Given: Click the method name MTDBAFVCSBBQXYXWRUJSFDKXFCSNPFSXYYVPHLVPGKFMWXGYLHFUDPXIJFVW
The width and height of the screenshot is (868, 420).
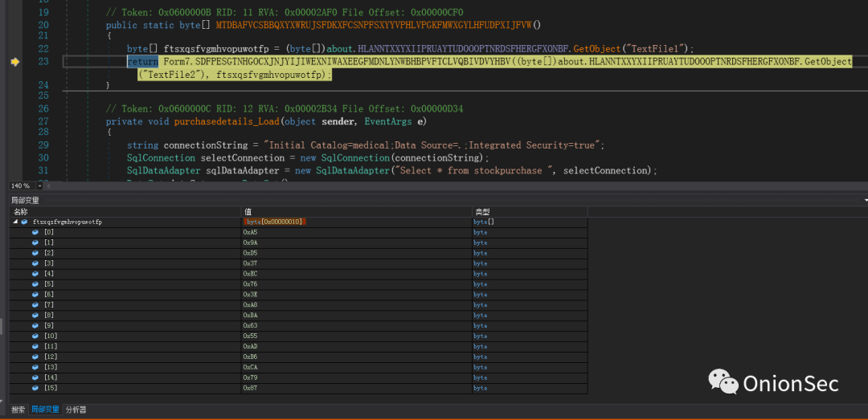Looking at the screenshot, I should [x=375, y=25].
